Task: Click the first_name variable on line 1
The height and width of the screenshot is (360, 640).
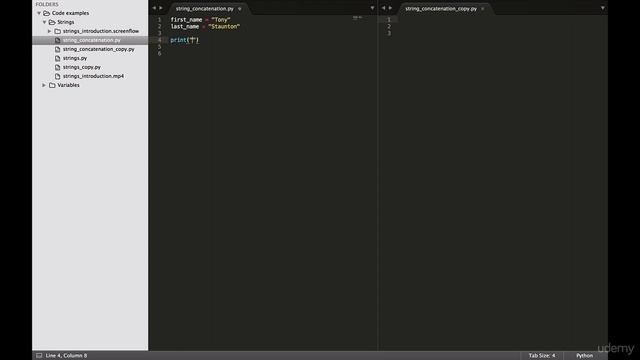Action: [186, 20]
